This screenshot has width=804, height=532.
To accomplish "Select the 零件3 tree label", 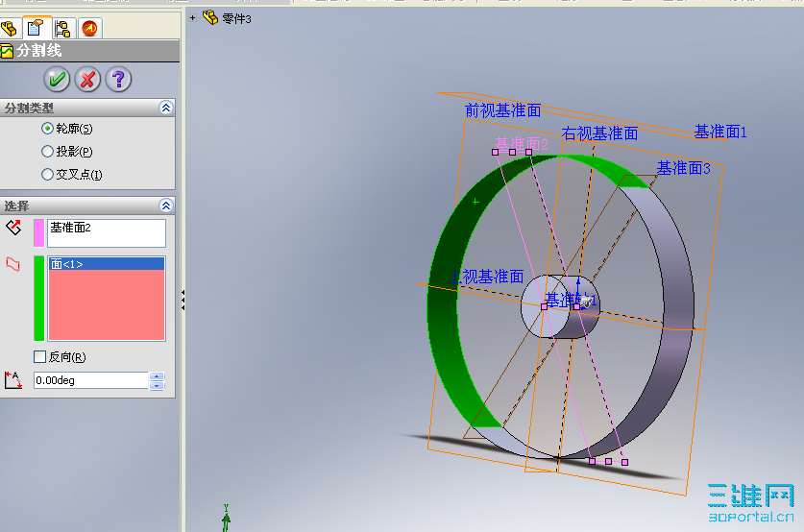I will click(236, 19).
